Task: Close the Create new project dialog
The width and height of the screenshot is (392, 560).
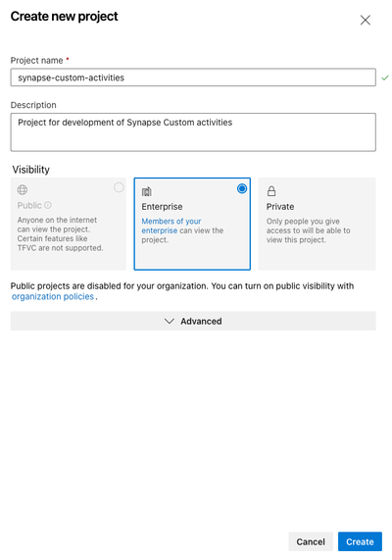Action: [x=365, y=20]
